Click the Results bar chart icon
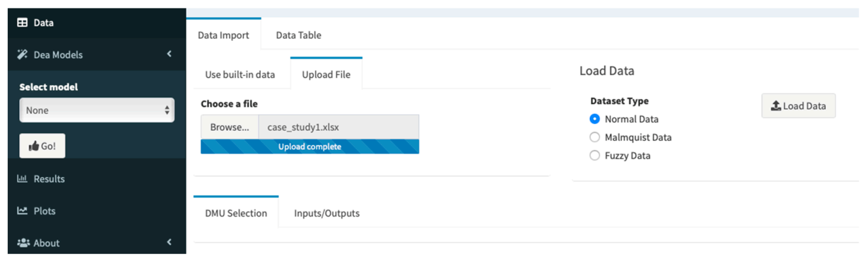Screen dimensions: 868x261 (x=22, y=179)
